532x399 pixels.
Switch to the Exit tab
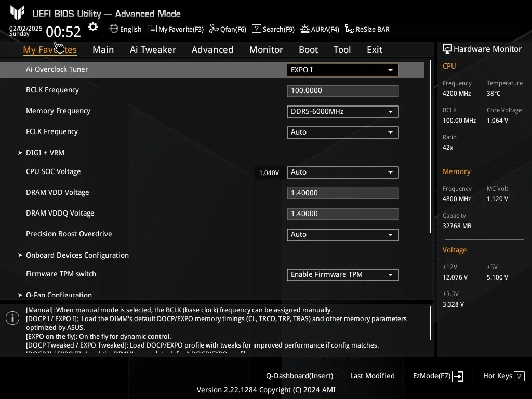tap(375, 50)
